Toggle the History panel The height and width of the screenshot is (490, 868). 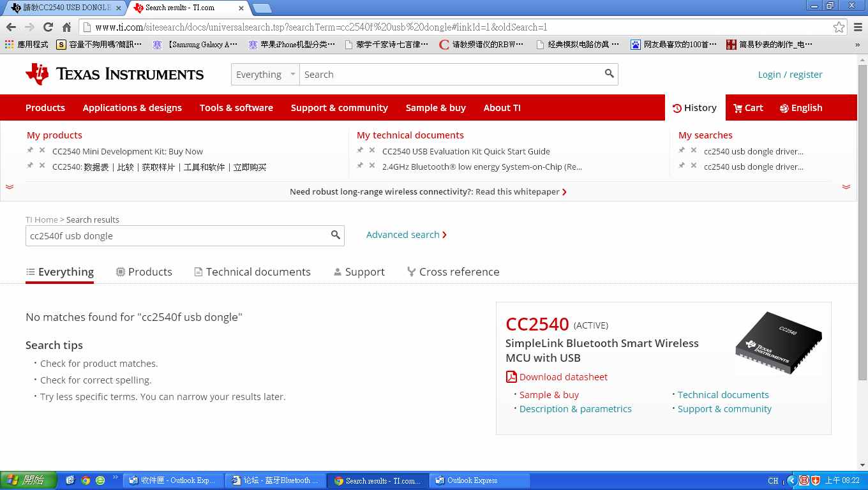[694, 108]
